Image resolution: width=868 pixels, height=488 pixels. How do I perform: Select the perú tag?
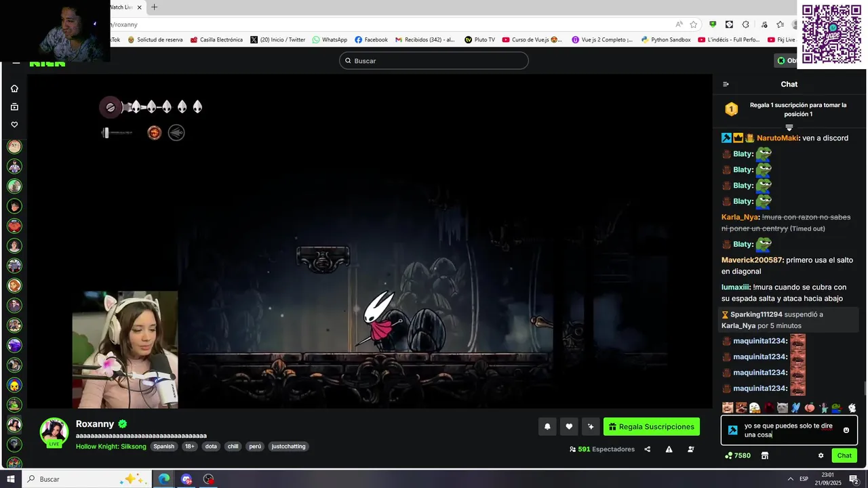[x=255, y=447]
